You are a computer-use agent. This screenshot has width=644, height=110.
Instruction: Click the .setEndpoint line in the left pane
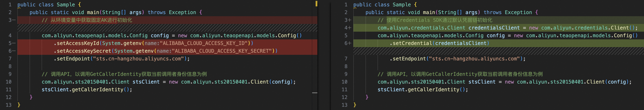[x=122, y=59]
